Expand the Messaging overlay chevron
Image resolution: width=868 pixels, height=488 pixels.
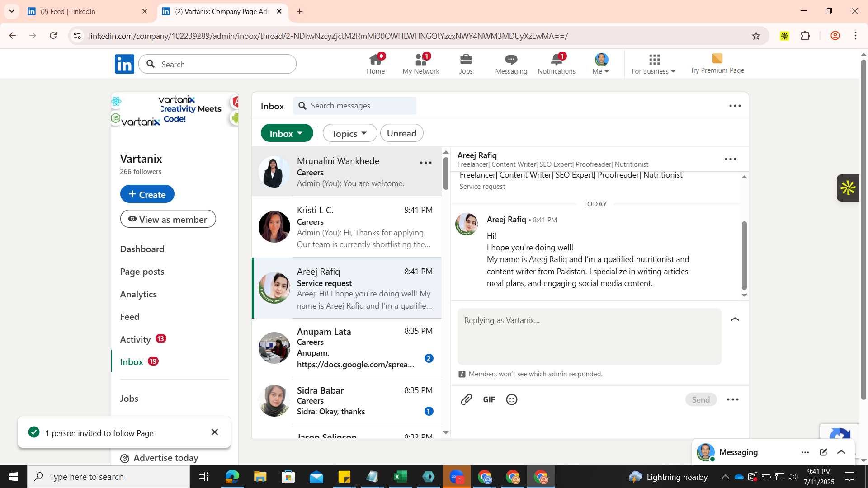pos(841,452)
